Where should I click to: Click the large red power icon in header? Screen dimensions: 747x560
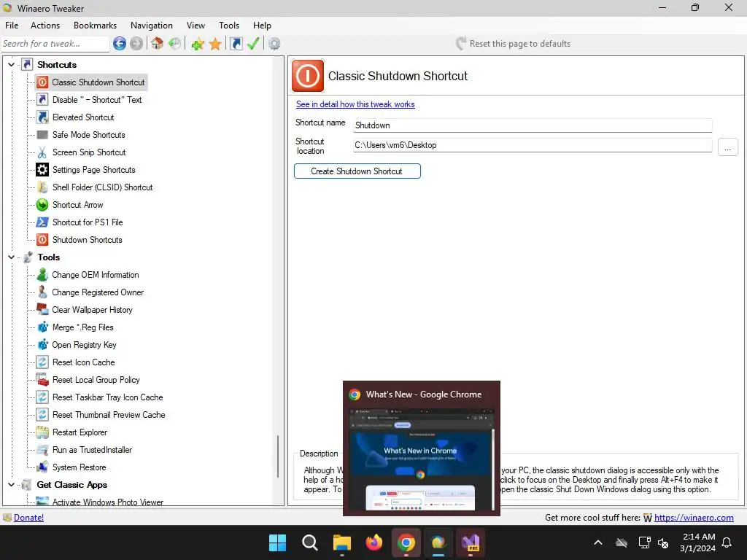(308, 76)
